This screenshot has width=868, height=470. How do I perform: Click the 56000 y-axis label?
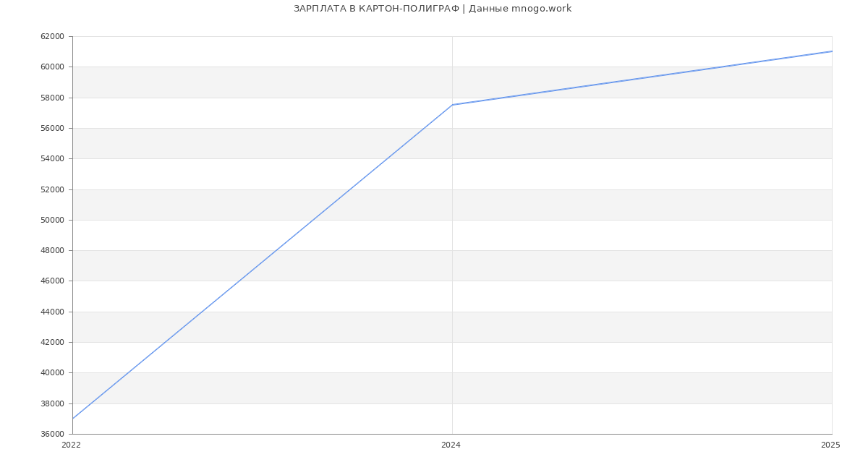(52, 128)
